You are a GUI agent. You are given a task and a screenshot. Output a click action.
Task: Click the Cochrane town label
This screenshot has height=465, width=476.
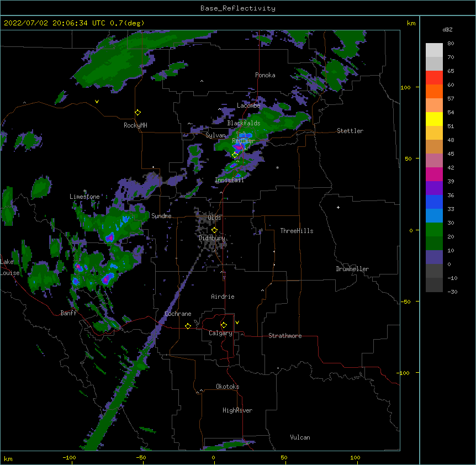pos(178,314)
